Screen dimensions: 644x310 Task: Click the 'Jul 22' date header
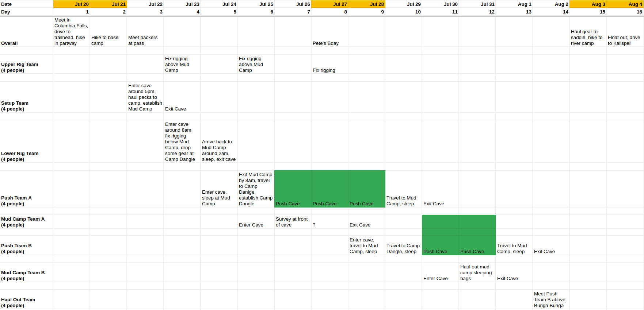pos(145,4)
